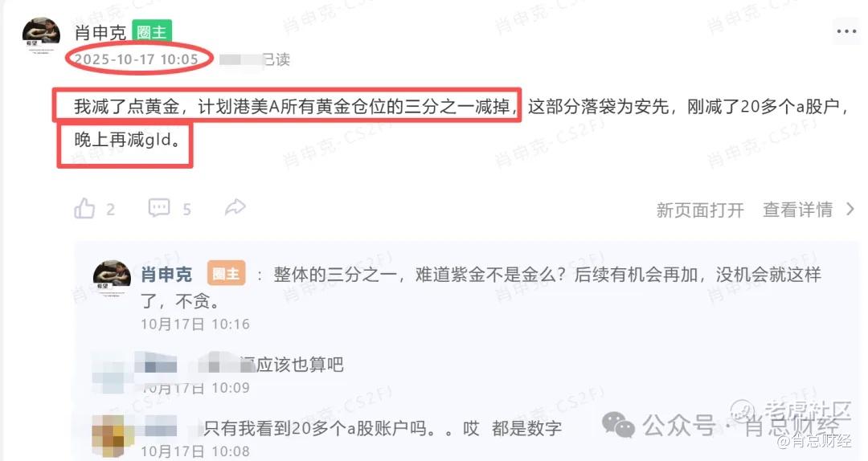Click 查看详情 to view details
Screen dimensions: 868x461
[x=798, y=210]
